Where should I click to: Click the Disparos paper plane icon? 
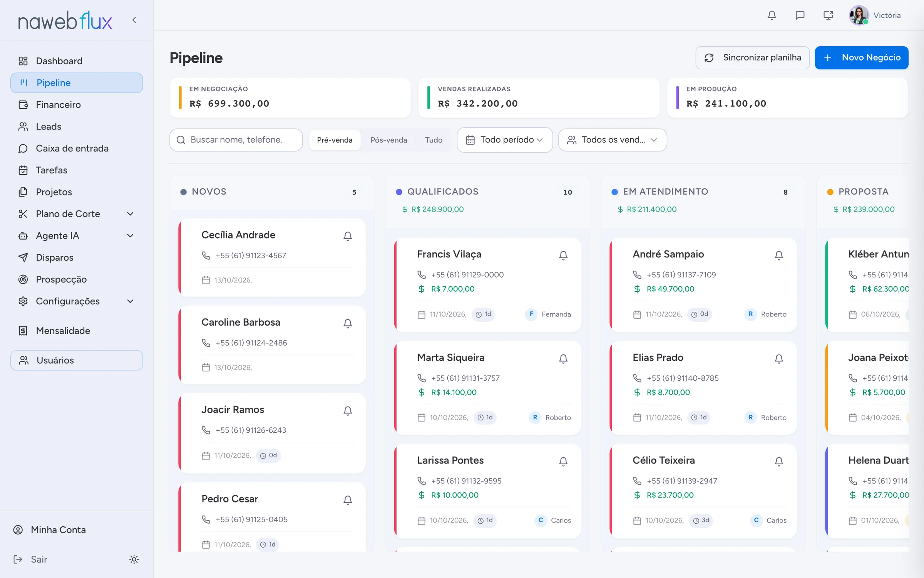click(x=23, y=257)
